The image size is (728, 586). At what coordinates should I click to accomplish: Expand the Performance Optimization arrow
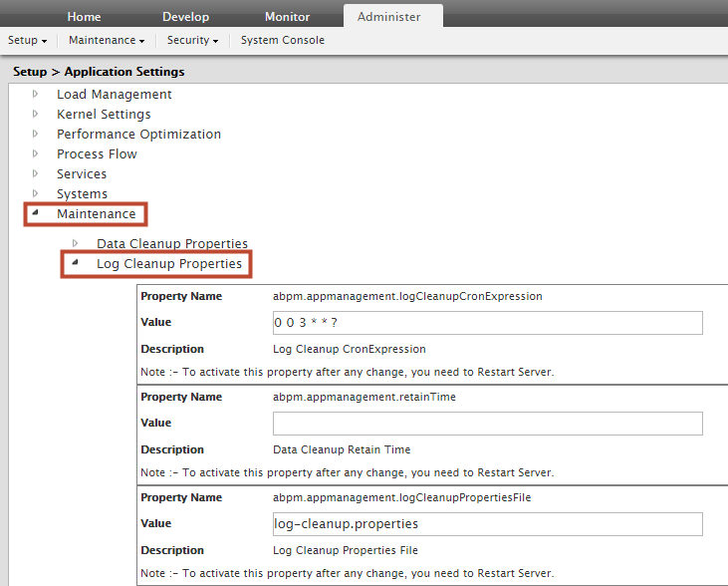point(35,134)
